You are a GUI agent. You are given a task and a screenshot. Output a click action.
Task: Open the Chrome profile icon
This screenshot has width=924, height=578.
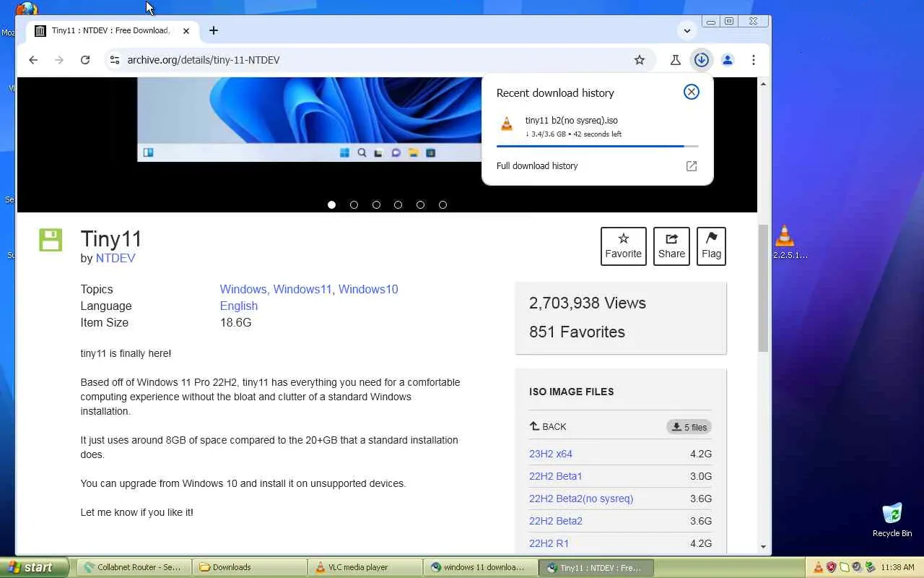tap(728, 60)
